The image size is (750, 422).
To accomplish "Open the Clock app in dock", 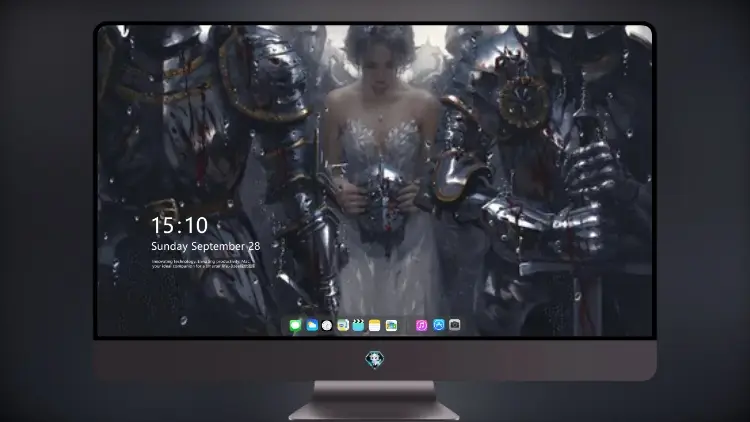I will click(x=327, y=325).
